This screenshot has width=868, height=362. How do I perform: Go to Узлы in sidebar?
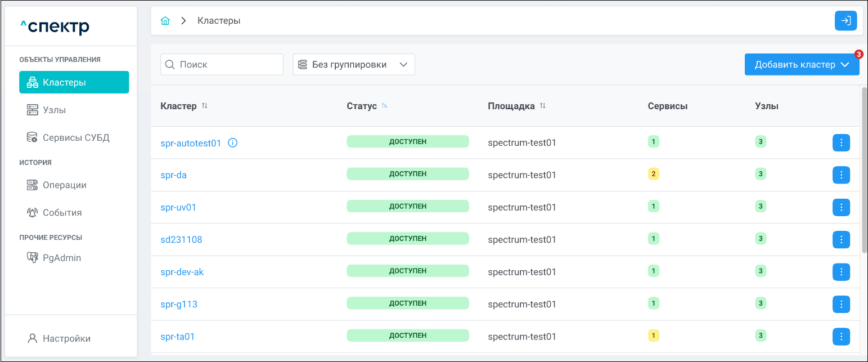55,110
